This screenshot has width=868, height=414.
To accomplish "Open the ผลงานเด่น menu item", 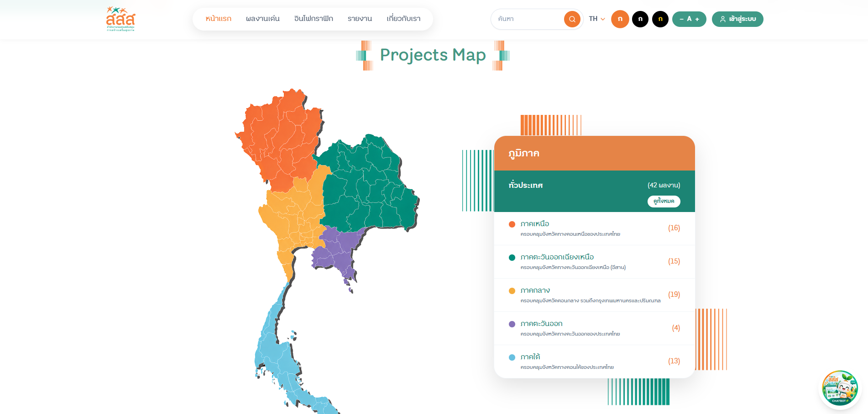I will point(262,19).
